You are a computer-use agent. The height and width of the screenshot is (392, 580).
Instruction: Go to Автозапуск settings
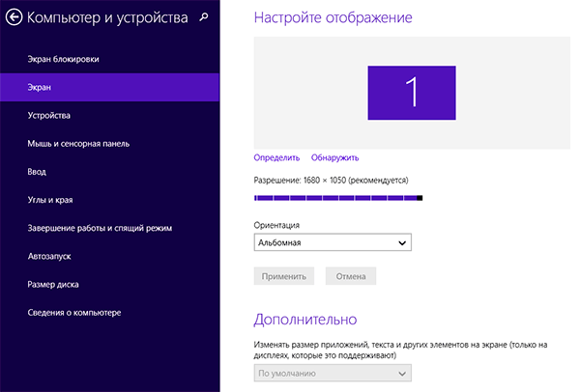pos(50,257)
